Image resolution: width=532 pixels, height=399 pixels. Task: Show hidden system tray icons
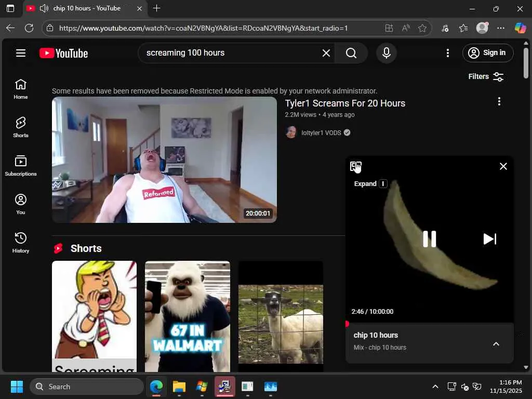(435, 387)
